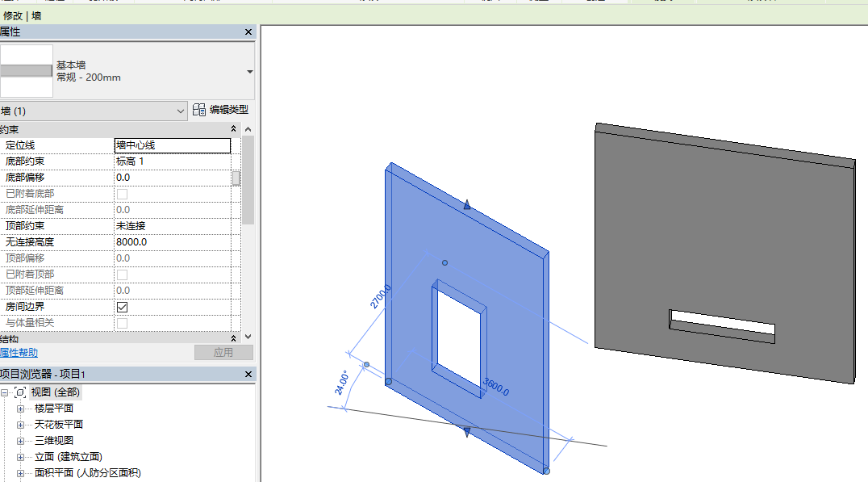
Task: Select 天花板平面 in project browser
Action: [59, 425]
